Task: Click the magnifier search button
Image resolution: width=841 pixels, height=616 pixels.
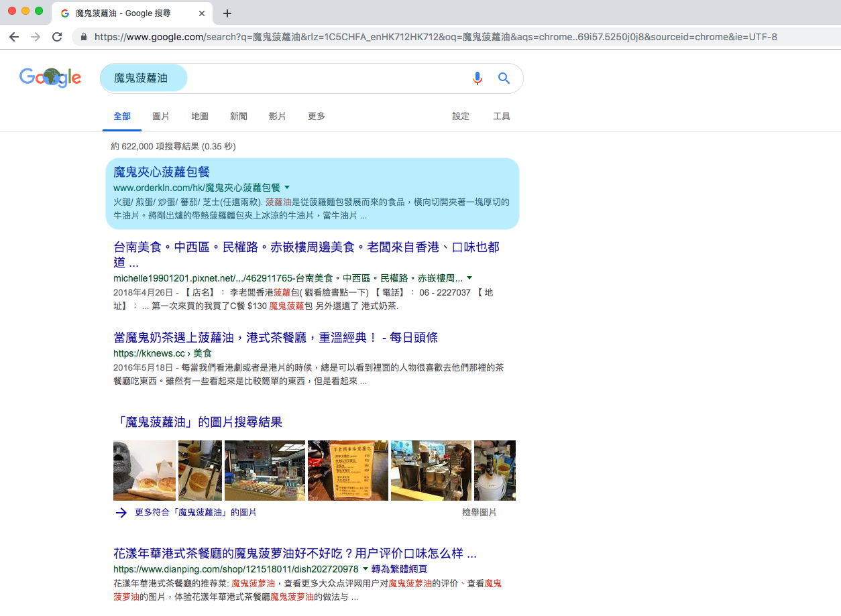Action: (x=504, y=78)
